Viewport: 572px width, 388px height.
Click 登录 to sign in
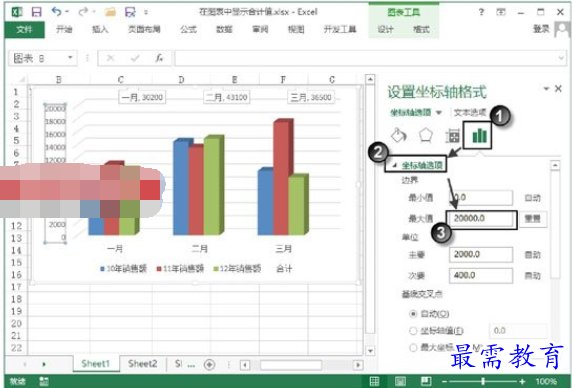click(541, 29)
